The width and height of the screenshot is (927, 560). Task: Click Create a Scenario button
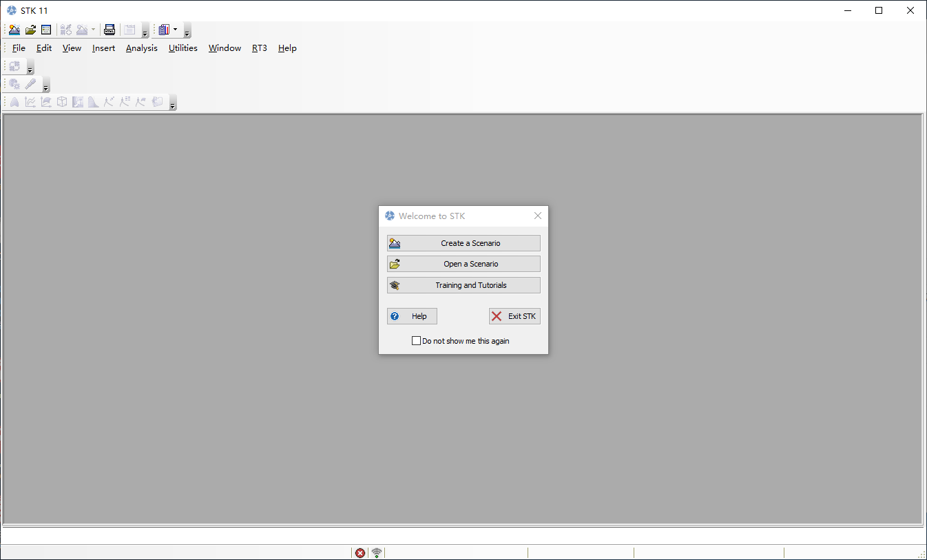click(x=463, y=243)
